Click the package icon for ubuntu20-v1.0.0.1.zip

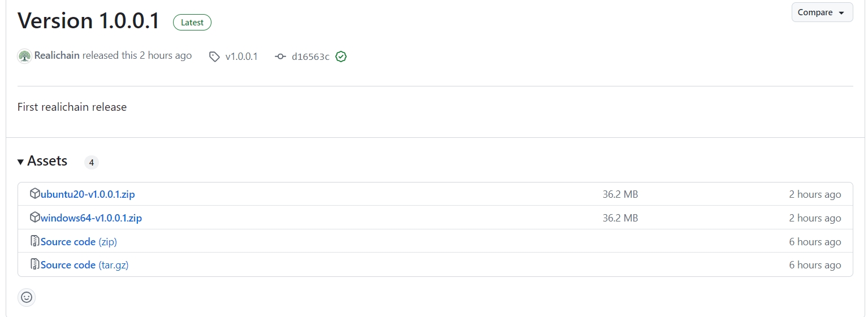click(x=35, y=194)
